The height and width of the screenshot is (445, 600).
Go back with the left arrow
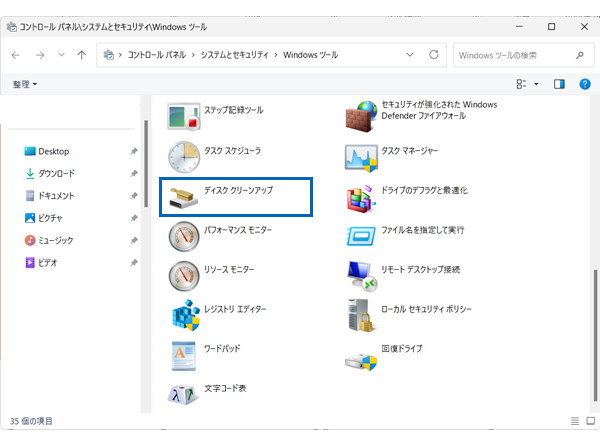pos(16,55)
